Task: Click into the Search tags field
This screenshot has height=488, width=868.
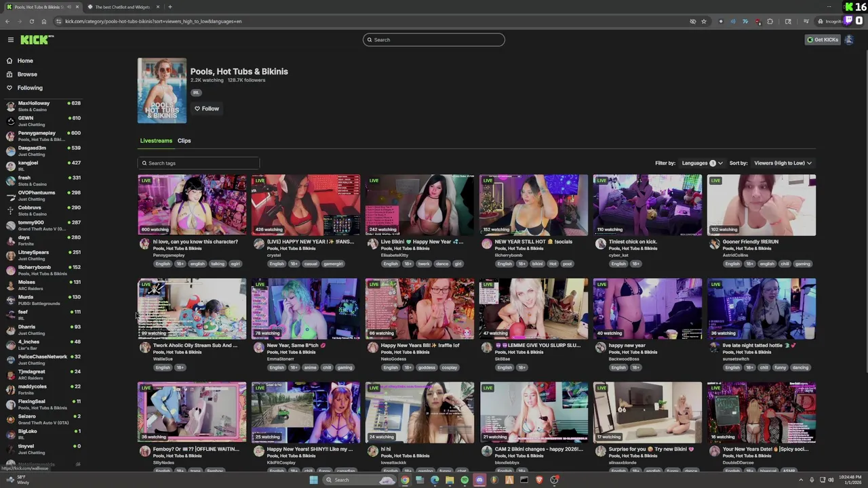Action: pos(199,163)
